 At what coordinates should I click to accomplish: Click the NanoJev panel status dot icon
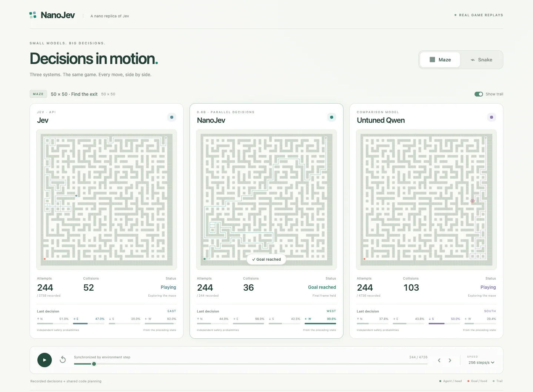[332, 117]
